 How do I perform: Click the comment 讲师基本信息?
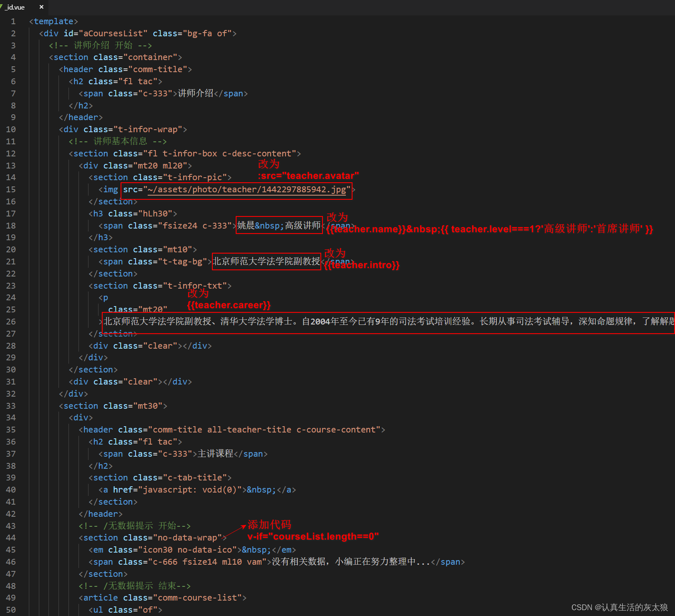click(x=118, y=141)
